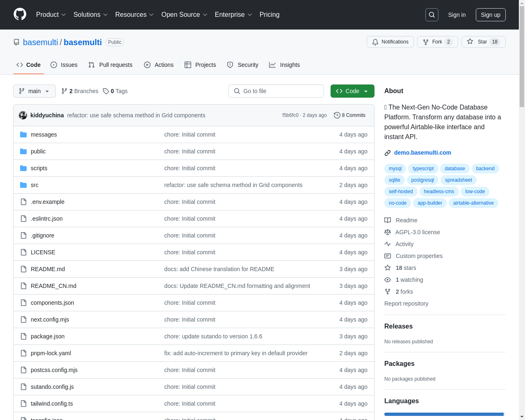This screenshot has height=420, width=525.
Task: Click the GitHub logo icon
Action: pyautogui.click(x=20, y=14)
